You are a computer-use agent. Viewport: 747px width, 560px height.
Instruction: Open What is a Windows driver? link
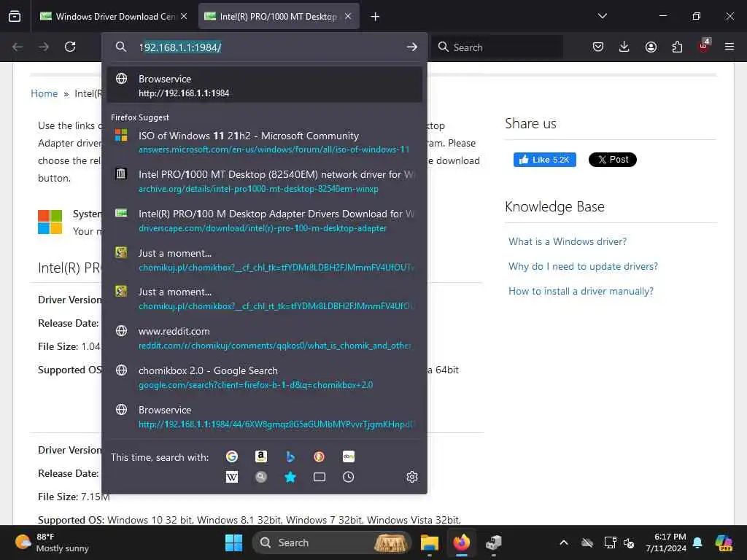(x=568, y=241)
